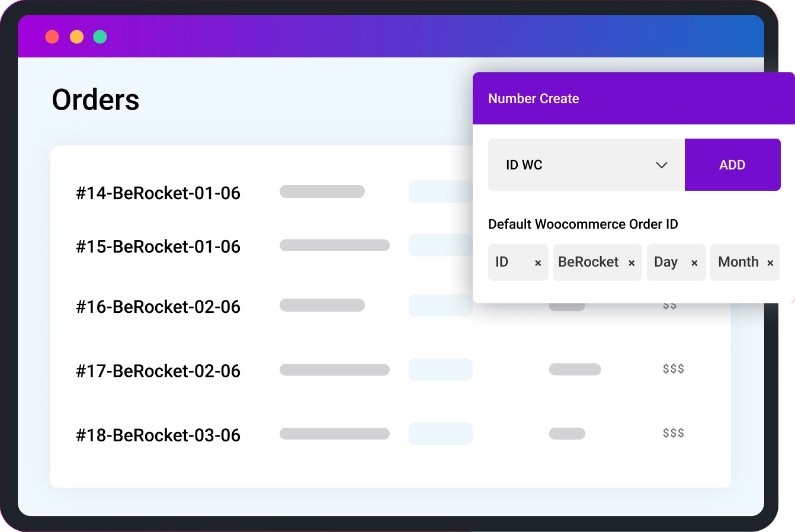The height and width of the screenshot is (532, 795).
Task: Open order #18-BeRocket-03-06
Action: [158, 435]
